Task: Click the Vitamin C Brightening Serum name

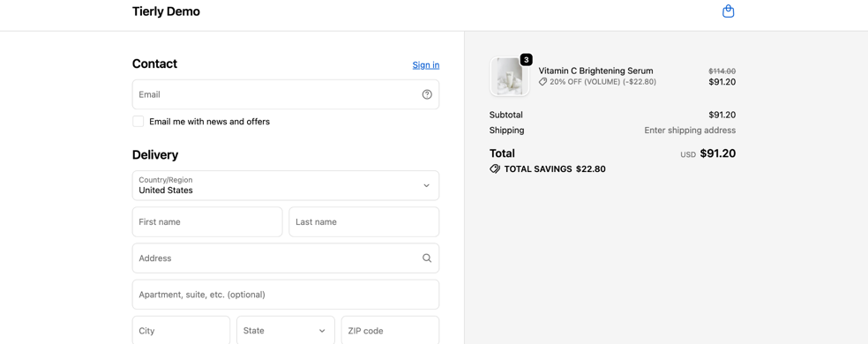Action: (x=595, y=71)
